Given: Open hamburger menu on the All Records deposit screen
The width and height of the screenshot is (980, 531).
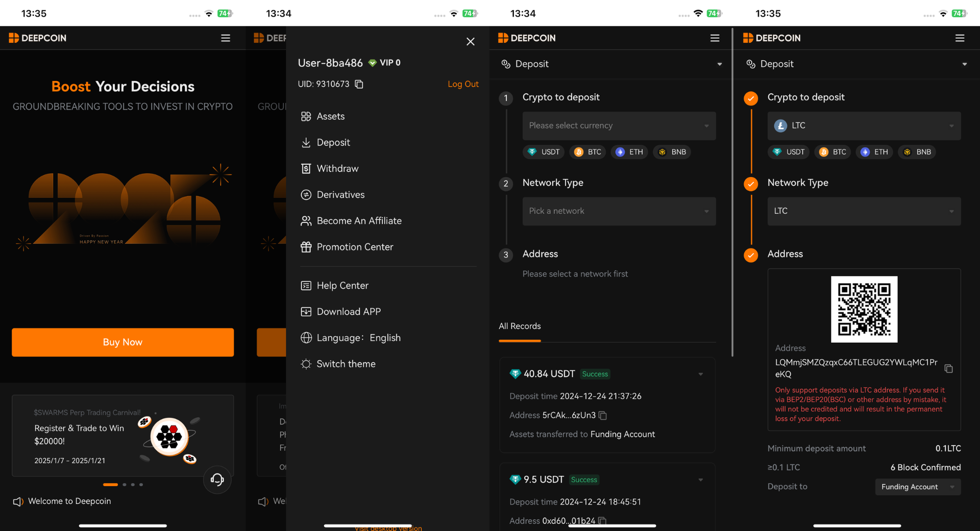Looking at the screenshot, I should (x=715, y=38).
